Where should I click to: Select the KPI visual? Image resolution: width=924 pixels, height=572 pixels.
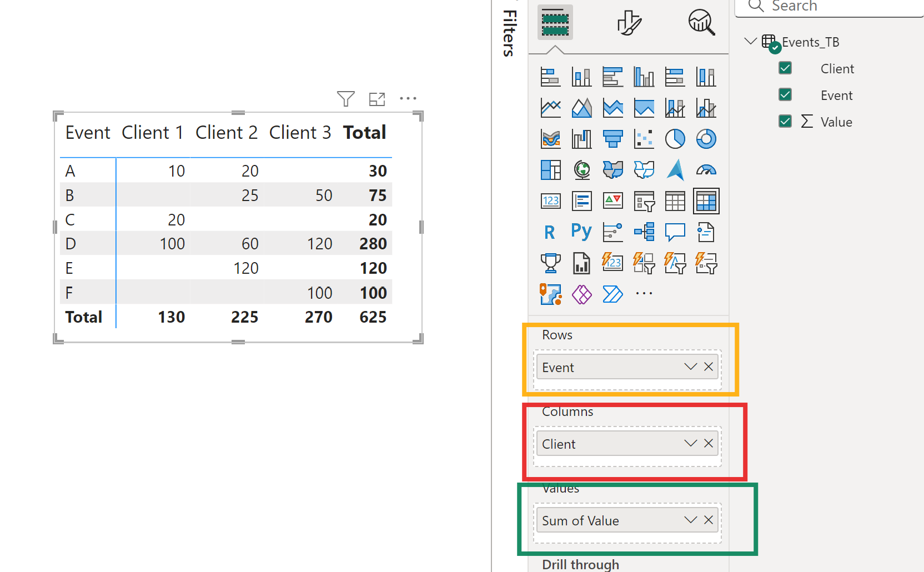612,201
